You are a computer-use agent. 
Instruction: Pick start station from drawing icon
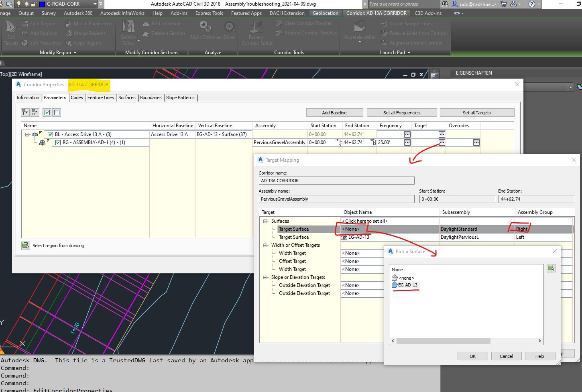[x=338, y=142]
